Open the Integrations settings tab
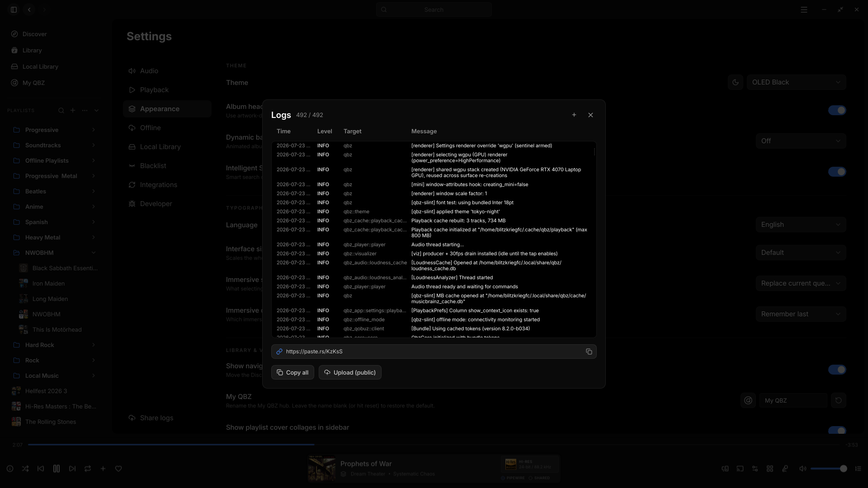Screen dimensions: 868x488 (x=167, y=185)
